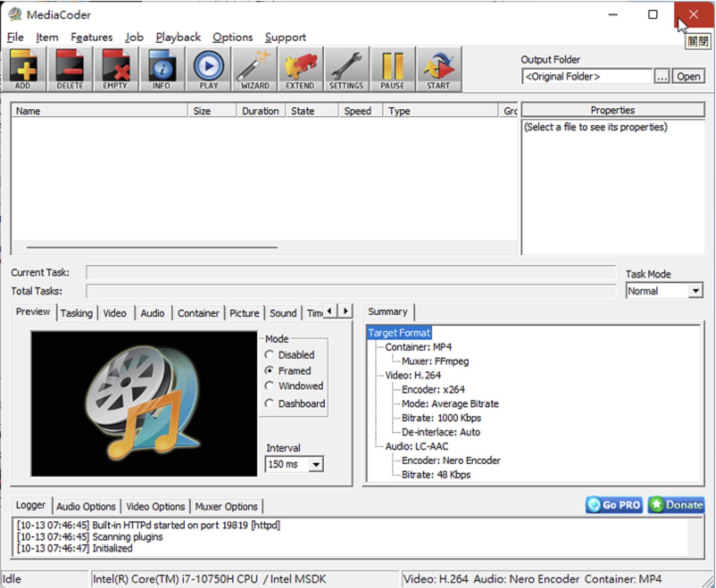Select Encoder: x264 tree entry
The image size is (716, 588).
[x=433, y=390]
